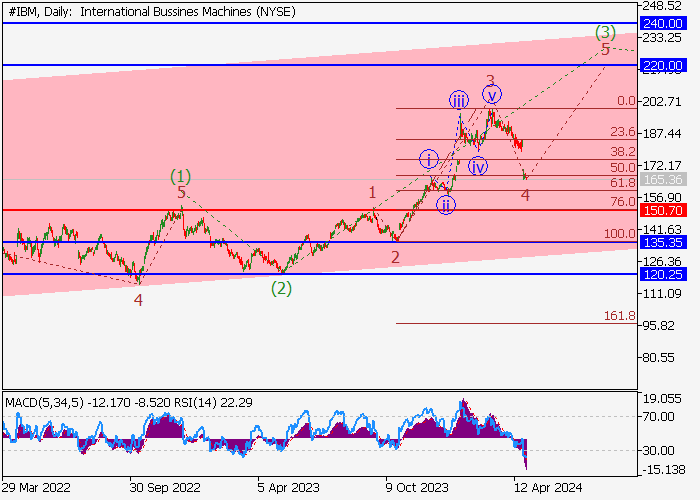Viewport: 700px width, 500px height.
Task: Click the 80.55 price axis value
Action: 658,358
